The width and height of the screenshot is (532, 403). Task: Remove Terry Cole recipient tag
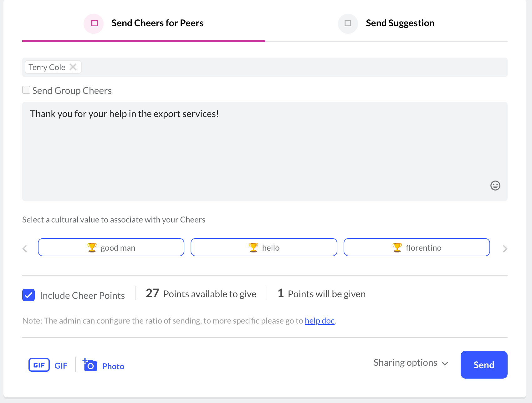(x=73, y=67)
